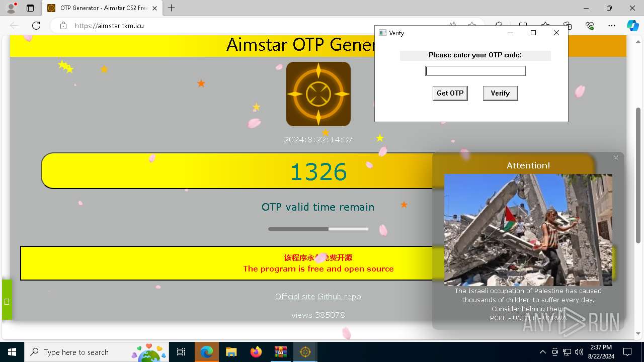This screenshot has width=644, height=362.
Task: Click the Verify button
Action: pyautogui.click(x=500, y=93)
